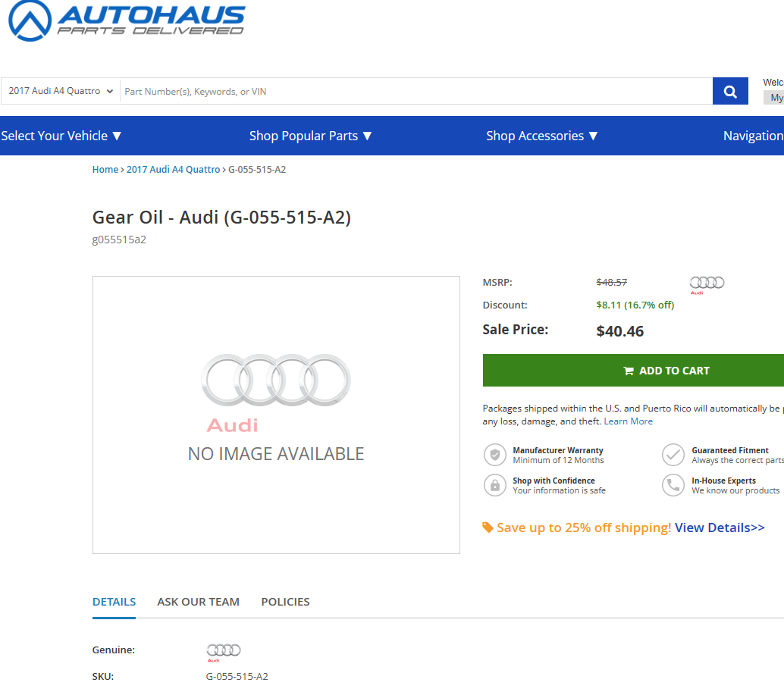Switch to the POLICIES tab
This screenshot has height=692, width=784.
coord(285,601)
